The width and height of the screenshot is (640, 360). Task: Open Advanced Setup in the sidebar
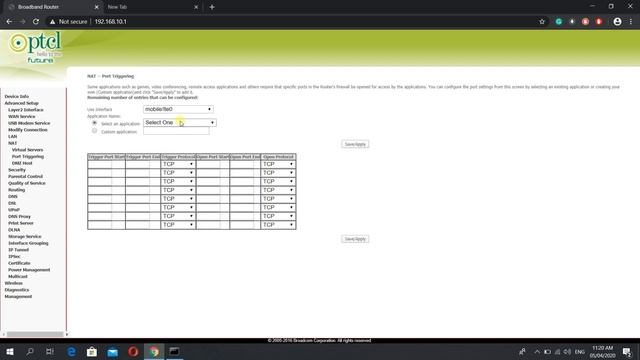point(21,103)
